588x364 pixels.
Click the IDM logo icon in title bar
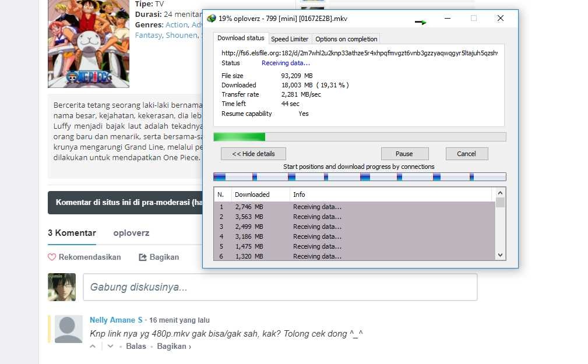coord(212,18)
